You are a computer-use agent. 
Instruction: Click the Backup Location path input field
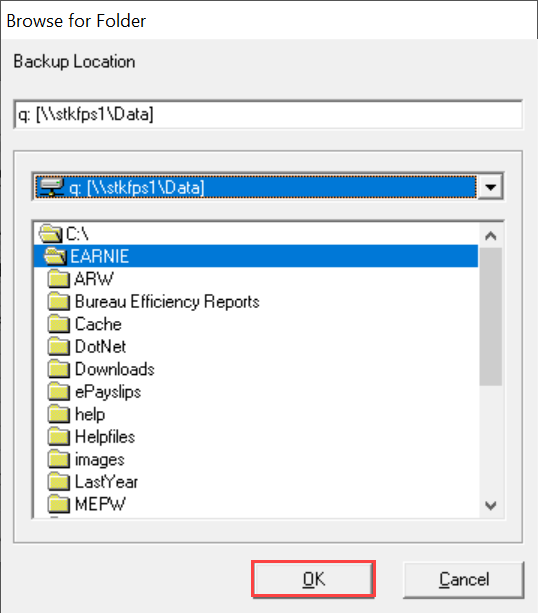click(x=268, y=114)
